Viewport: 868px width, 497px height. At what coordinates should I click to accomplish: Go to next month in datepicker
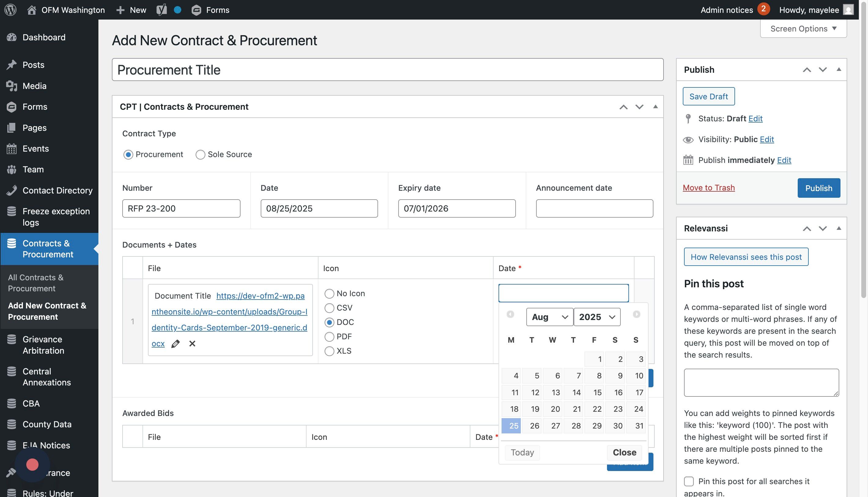click(x=636, y=314)
